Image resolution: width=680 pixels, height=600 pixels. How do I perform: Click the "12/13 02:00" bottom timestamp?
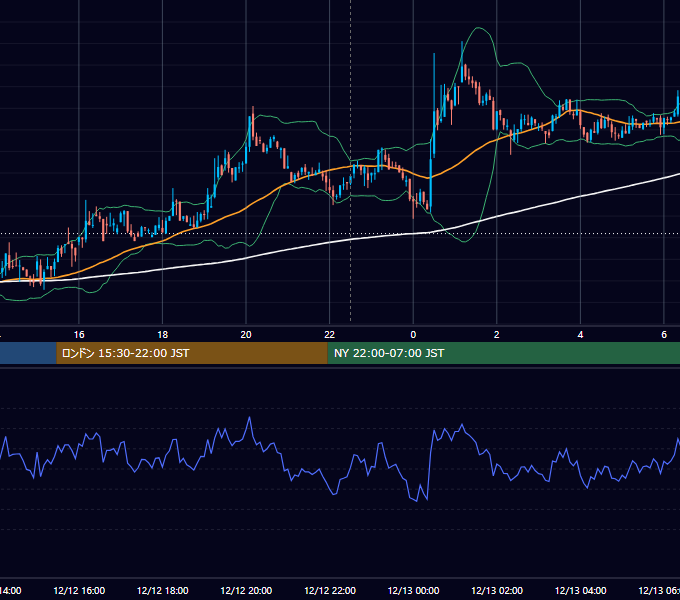tap(497, 590)
